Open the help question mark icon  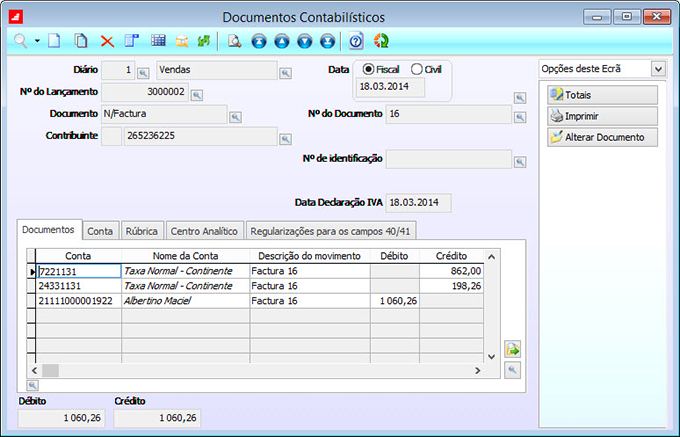356,41
